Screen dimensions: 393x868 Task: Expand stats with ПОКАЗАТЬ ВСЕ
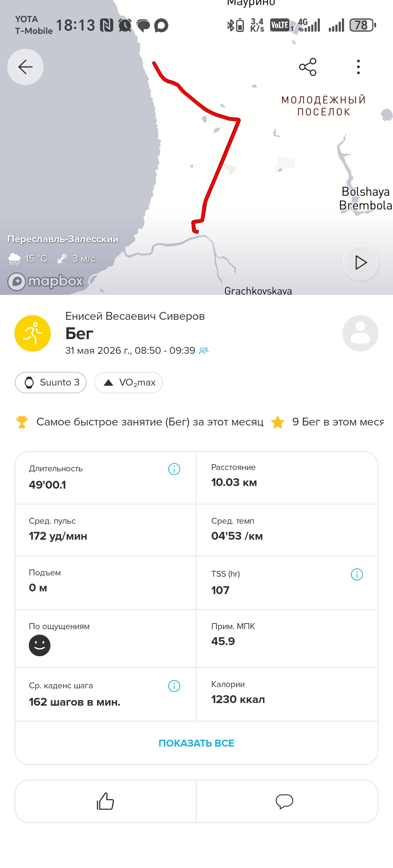pyautogui.click(x=196, y=743)
